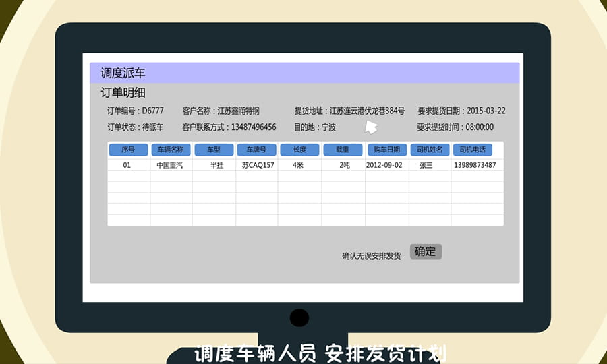Click the order number D6777 field
The width and height of the screenshot is (607, 364).
point(152,111)
